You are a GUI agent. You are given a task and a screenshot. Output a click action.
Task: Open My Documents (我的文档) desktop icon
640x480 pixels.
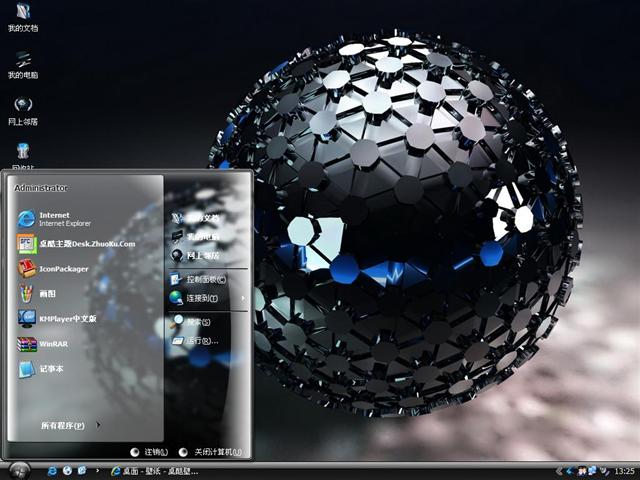[23, 17]
